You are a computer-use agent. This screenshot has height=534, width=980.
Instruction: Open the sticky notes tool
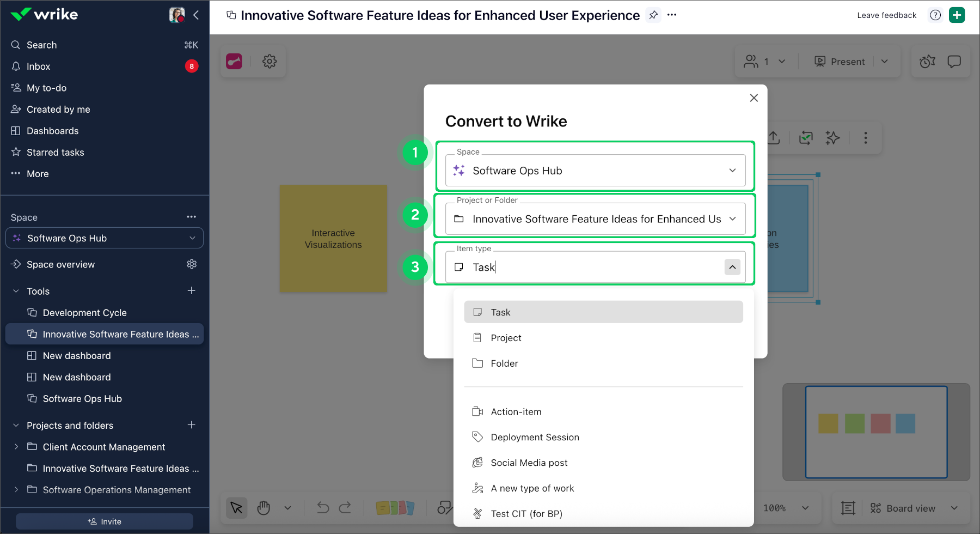tap(395, 507)
